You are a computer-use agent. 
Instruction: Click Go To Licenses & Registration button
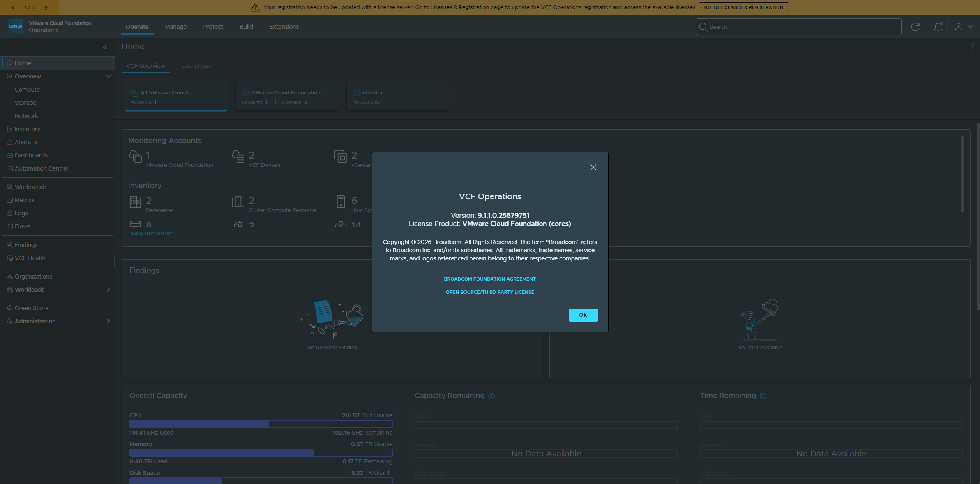(x=743, y=7)
